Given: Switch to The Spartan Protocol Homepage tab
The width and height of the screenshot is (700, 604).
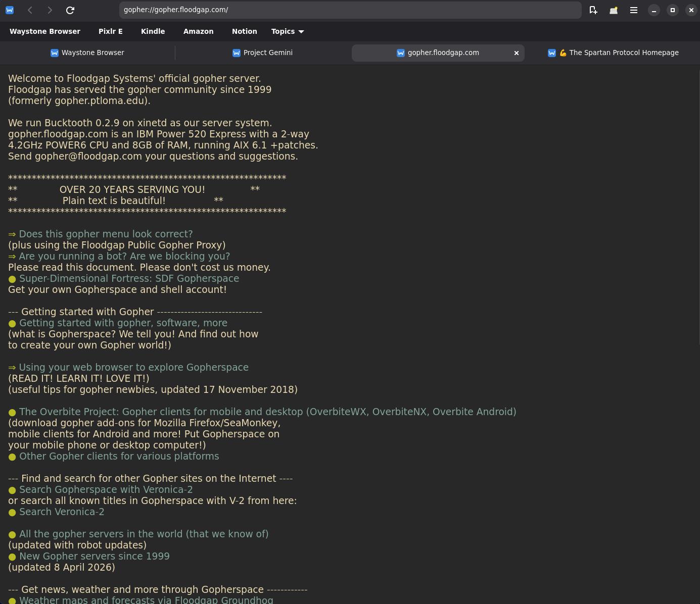Looking at the screenshot, I should [x=614, y=53].
